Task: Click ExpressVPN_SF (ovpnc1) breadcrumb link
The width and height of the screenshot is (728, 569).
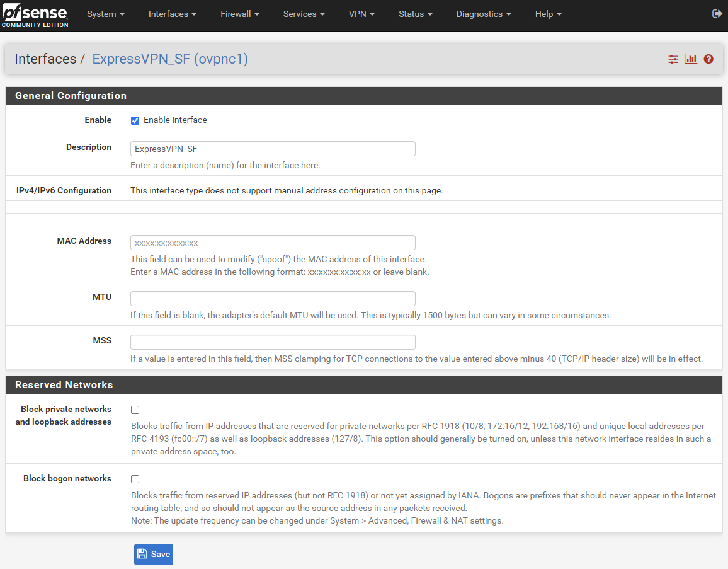Action: 170,59
